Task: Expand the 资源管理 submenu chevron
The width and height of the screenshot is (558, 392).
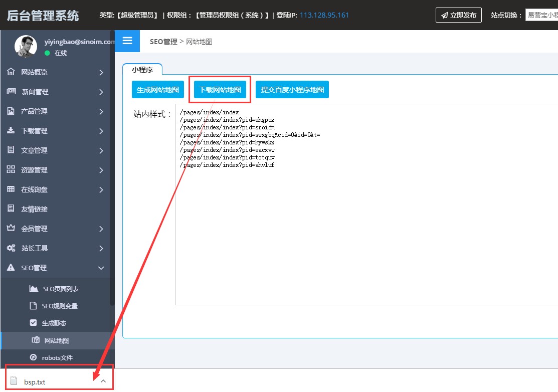Action: [x=101, y=170]
